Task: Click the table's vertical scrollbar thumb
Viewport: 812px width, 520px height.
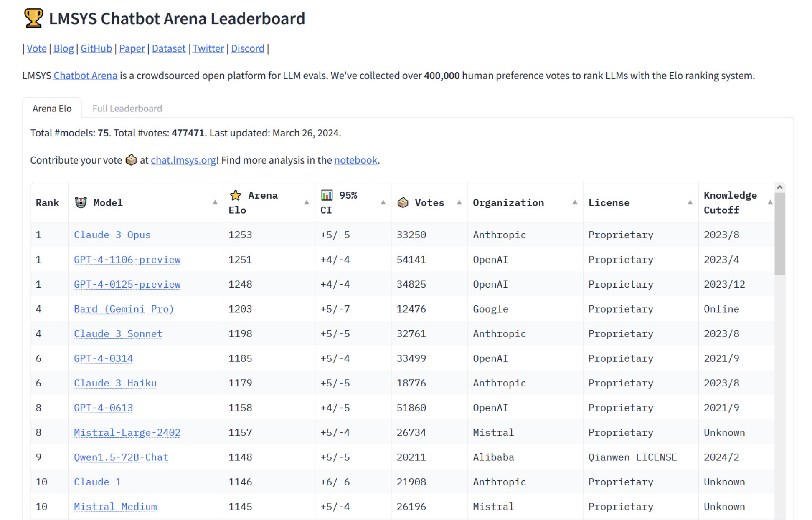Action: [779, 234]
